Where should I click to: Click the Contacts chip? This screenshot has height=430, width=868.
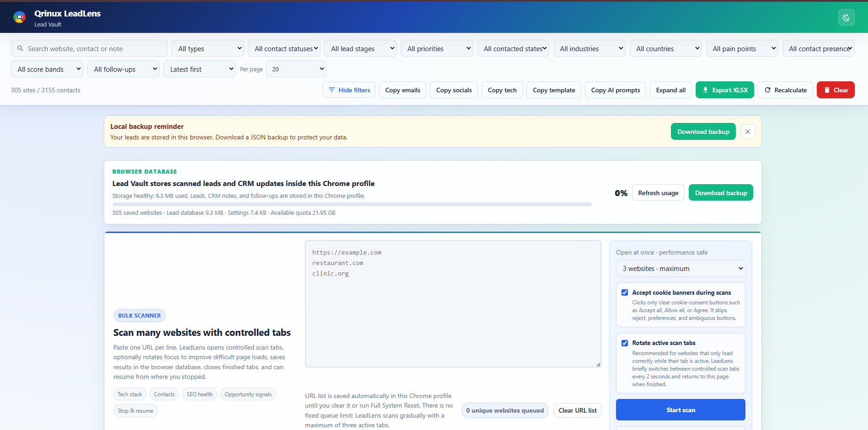(164, 394)
